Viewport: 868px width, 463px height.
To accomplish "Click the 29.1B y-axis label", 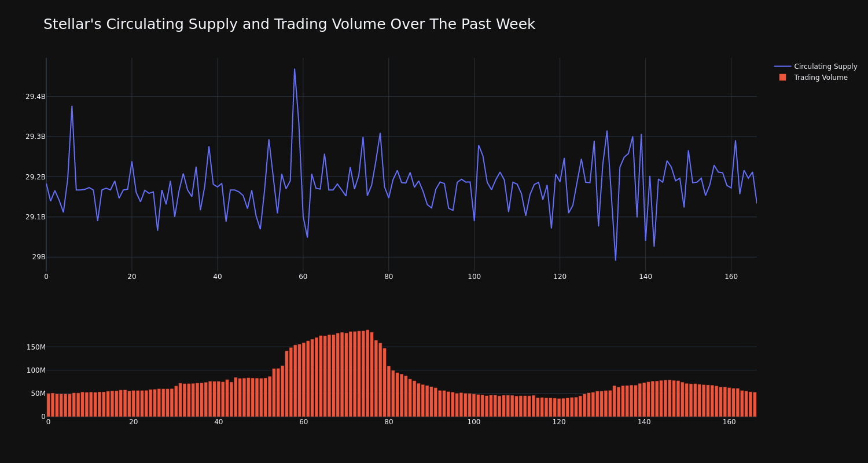I will tap(35, 217).
